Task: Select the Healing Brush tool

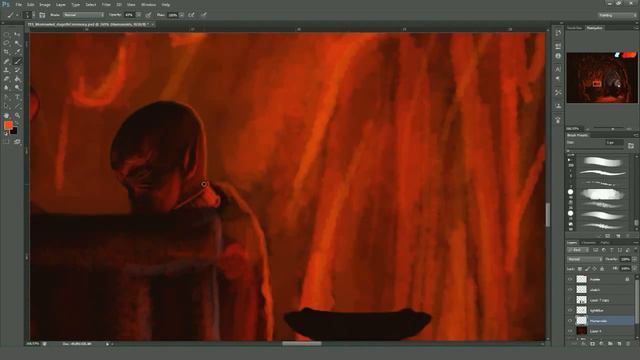Action: click(x=7, y=61)
